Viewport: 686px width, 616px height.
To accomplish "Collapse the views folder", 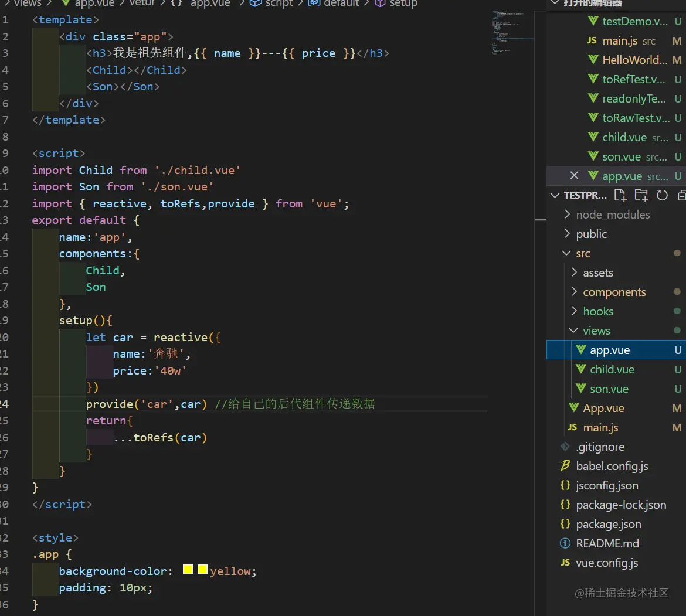I will (573, 331).
